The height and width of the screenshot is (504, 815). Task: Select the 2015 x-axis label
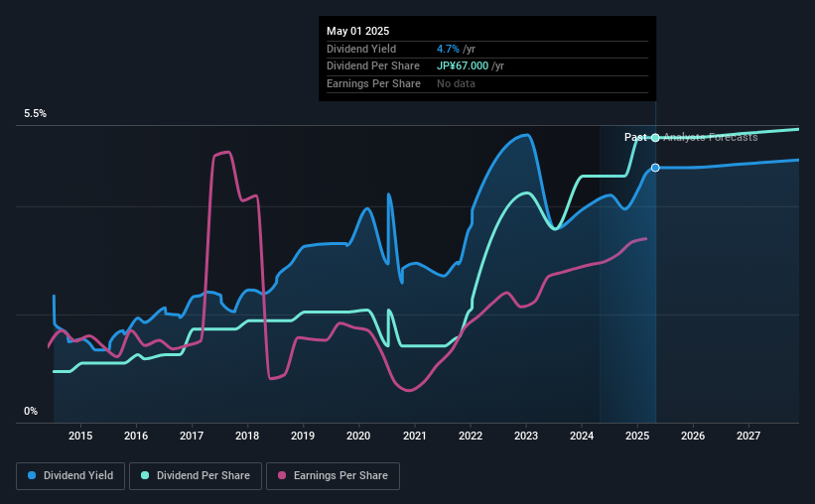click(80, 436)
